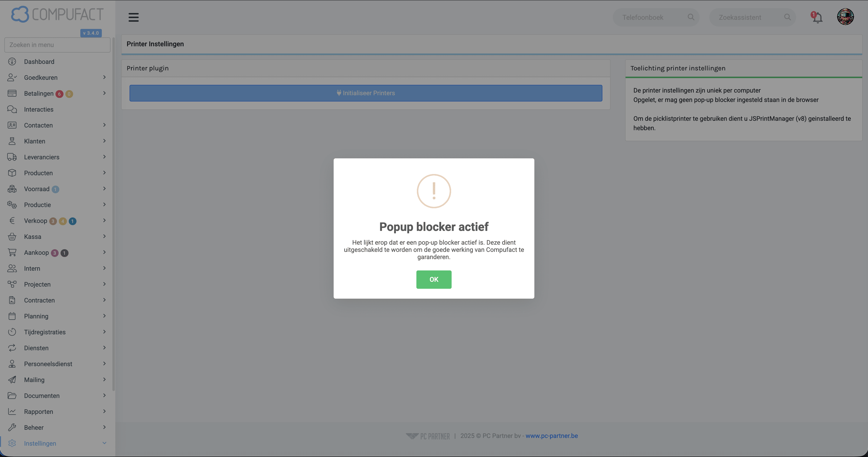
Task: Open the notifications bell icon
Action: click(x=817, y=17)
